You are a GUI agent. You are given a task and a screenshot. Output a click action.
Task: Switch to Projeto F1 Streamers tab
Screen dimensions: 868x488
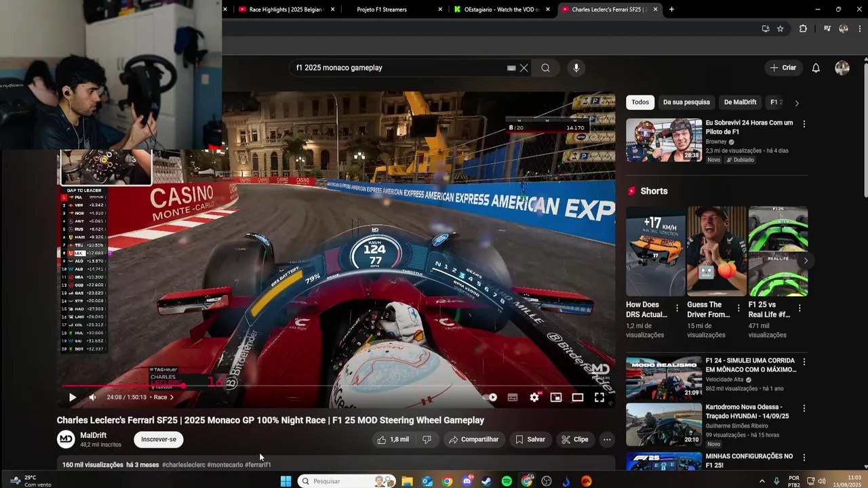393,9
